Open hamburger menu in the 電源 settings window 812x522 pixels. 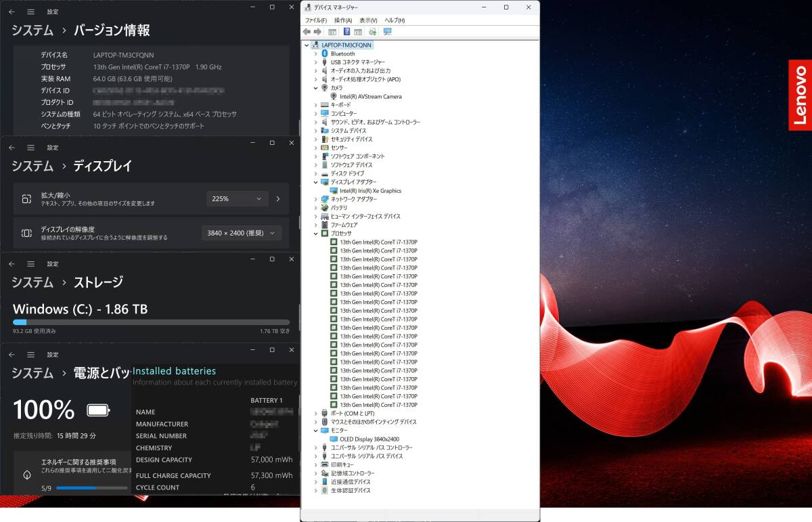coord(30,354)
